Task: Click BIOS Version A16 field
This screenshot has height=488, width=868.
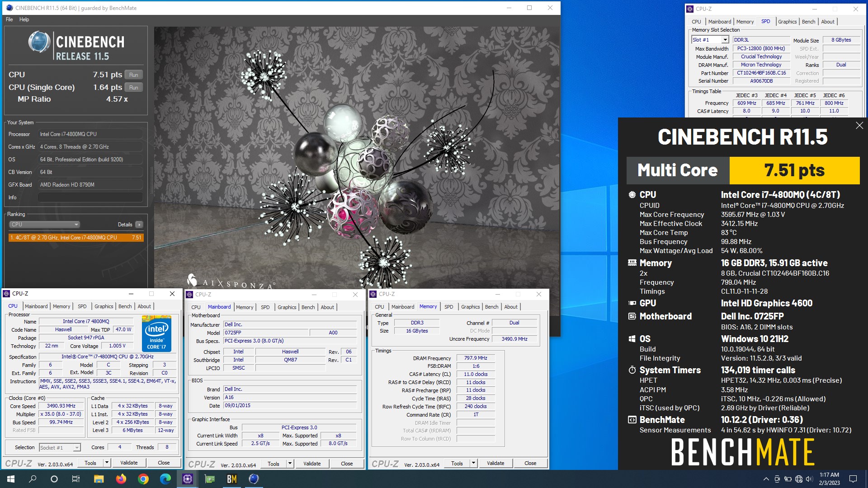Action: (290, 398)
